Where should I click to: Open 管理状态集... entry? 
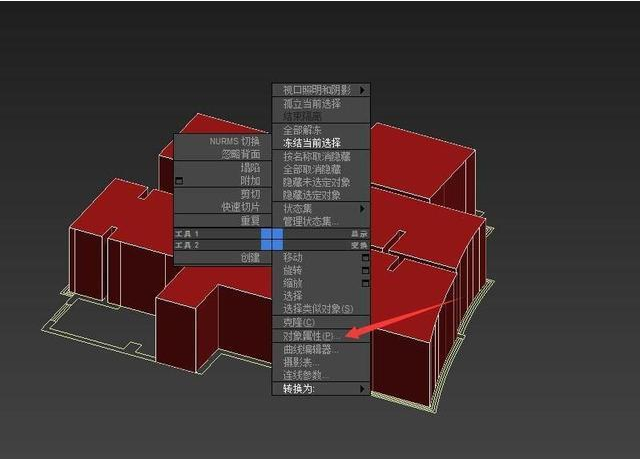[x=311, y=222]
